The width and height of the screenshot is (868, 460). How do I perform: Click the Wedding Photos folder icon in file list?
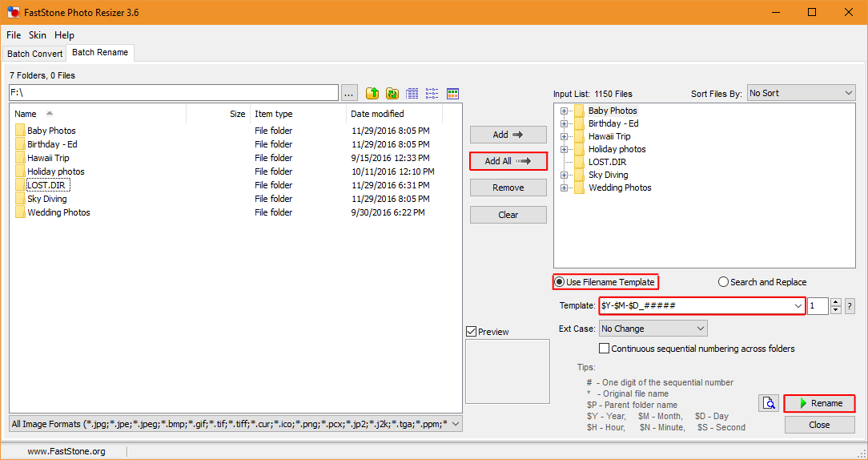click(x=21, y=212)
